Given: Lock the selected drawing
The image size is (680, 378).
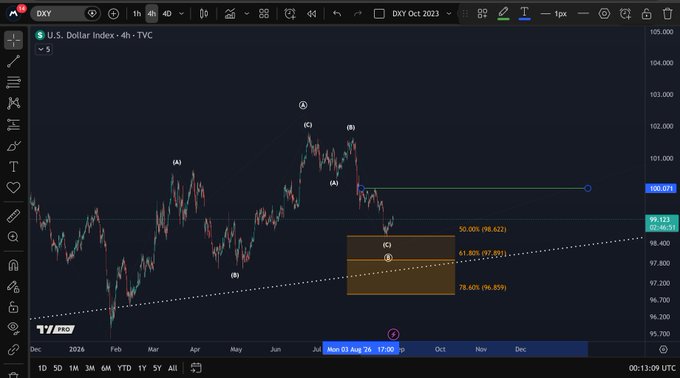Looking at the screenshot, I should (647, 14).
